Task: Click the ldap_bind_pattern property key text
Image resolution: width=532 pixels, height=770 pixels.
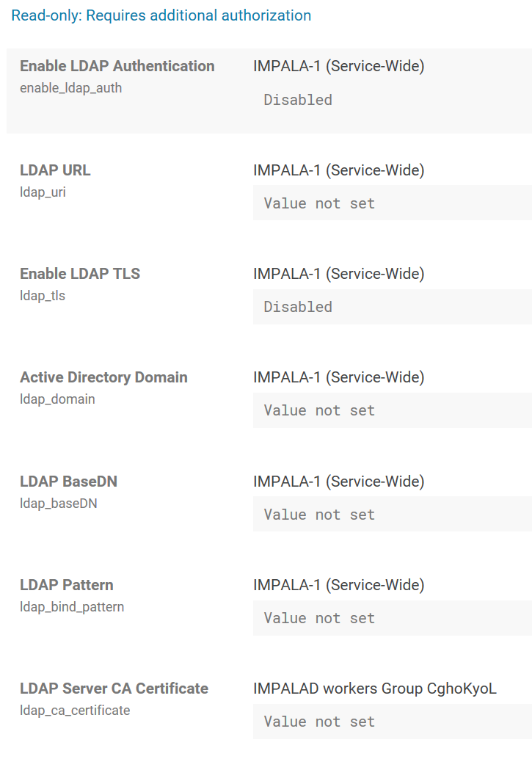Action: tap(72, 607)
